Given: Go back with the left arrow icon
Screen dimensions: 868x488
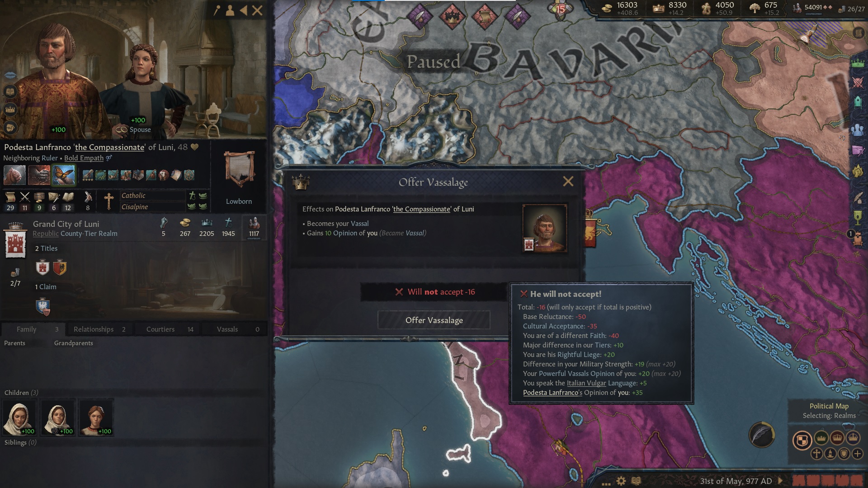Looking at the screenshot, I should (x=244, y=10).
